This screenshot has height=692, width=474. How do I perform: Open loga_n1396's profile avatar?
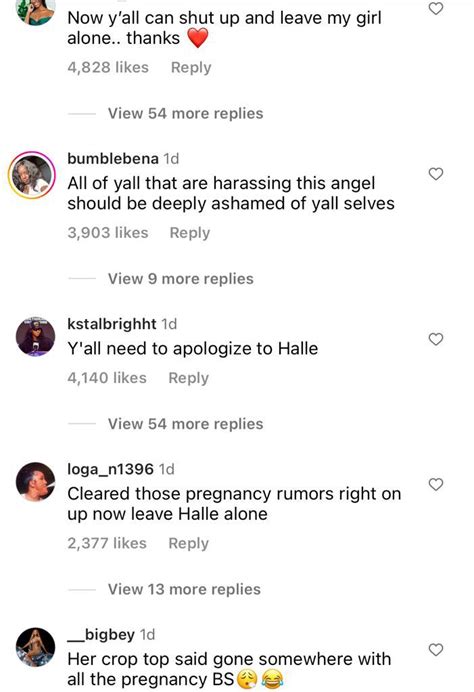pos(35,481)
